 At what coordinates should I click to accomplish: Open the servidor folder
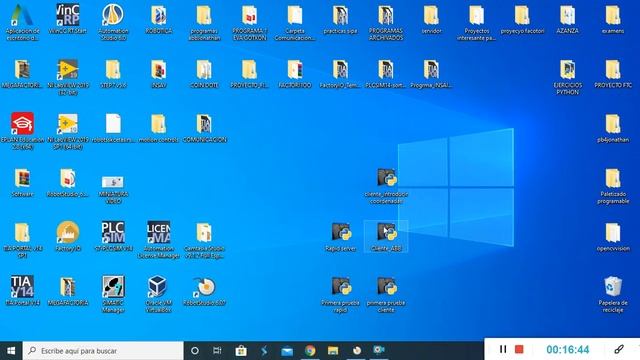pyautogui.click(x=431, y=19)
